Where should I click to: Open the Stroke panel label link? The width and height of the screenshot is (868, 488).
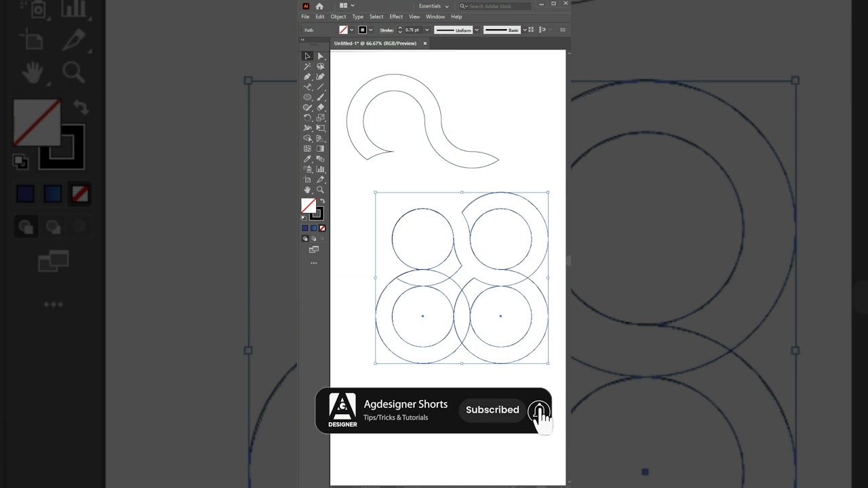(x=387, y=30)
